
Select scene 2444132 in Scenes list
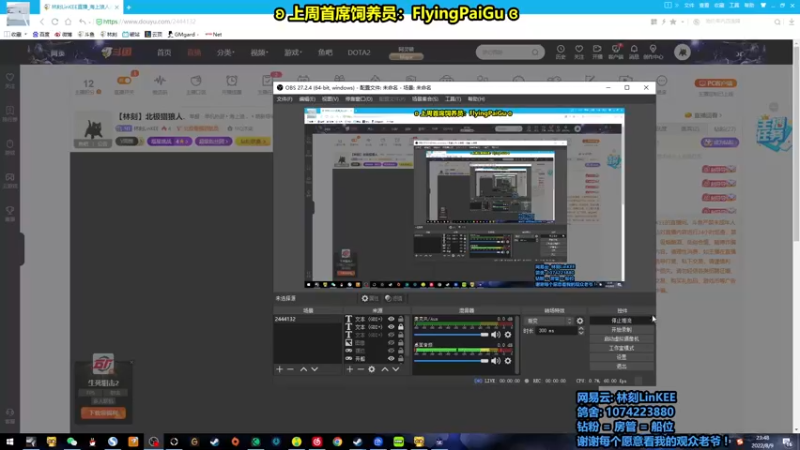307,319
